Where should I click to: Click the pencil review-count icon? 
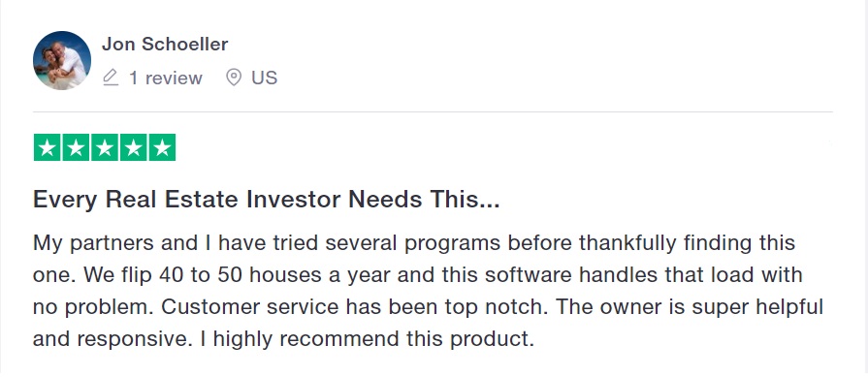point(111,78)
